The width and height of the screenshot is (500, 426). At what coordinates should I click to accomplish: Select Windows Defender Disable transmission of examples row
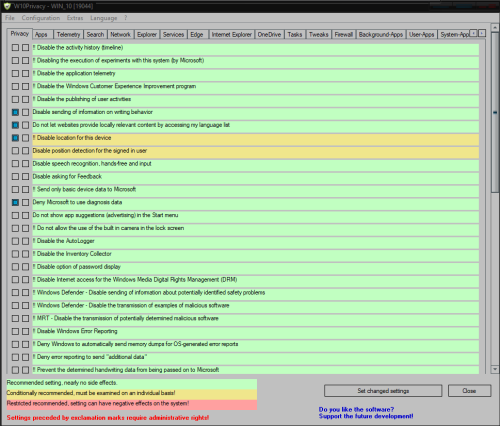[x=256, y=306]
